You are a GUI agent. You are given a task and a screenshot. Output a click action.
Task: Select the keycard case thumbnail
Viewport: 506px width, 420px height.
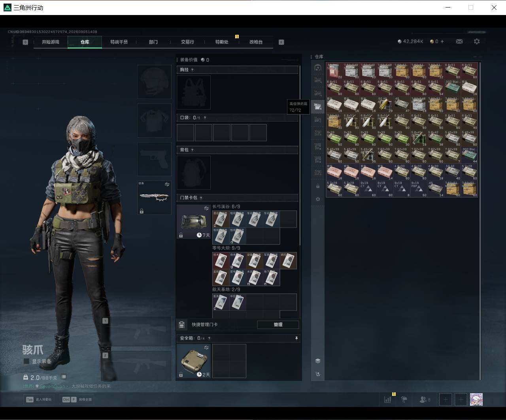pyautogui.click(x=194, y=222)
